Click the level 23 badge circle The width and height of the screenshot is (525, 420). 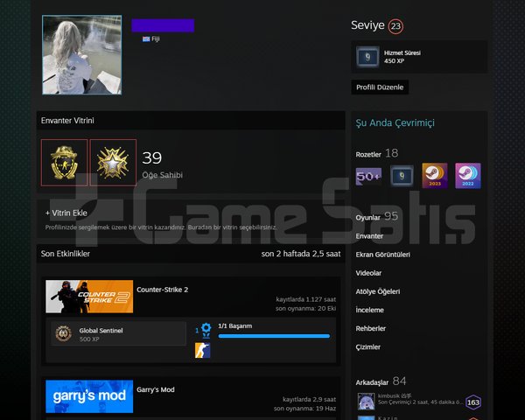(395, 26)
